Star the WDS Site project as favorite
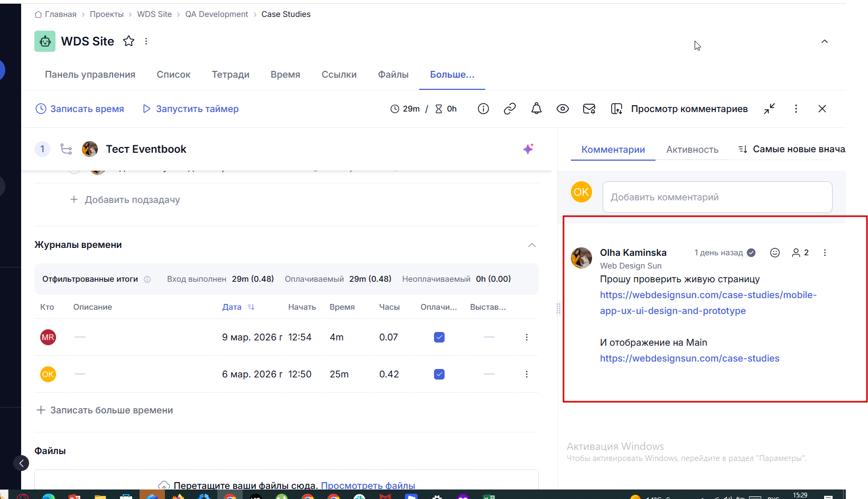Viewport: 868px width, 499px height. click(x=128, y=41)
